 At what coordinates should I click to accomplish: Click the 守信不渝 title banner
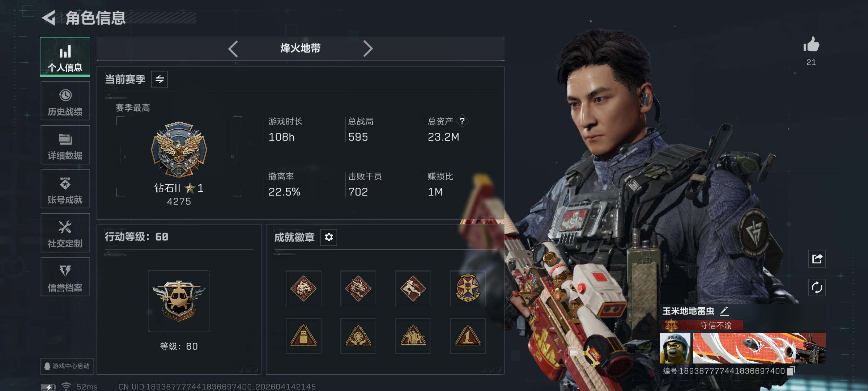pyautogui.click(x=703, y=325)
